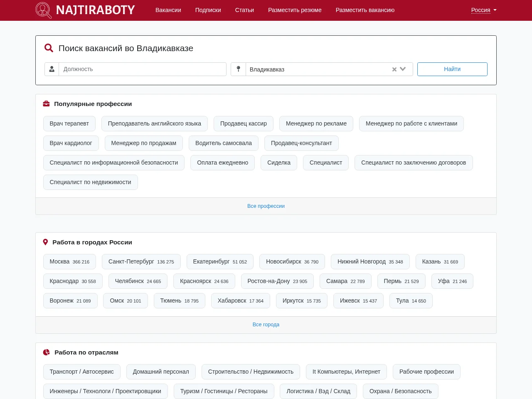Open Транспорт / Автосервис industry
Image resolution: width=532 pixels, height=399 pixels.
point(82,372)
